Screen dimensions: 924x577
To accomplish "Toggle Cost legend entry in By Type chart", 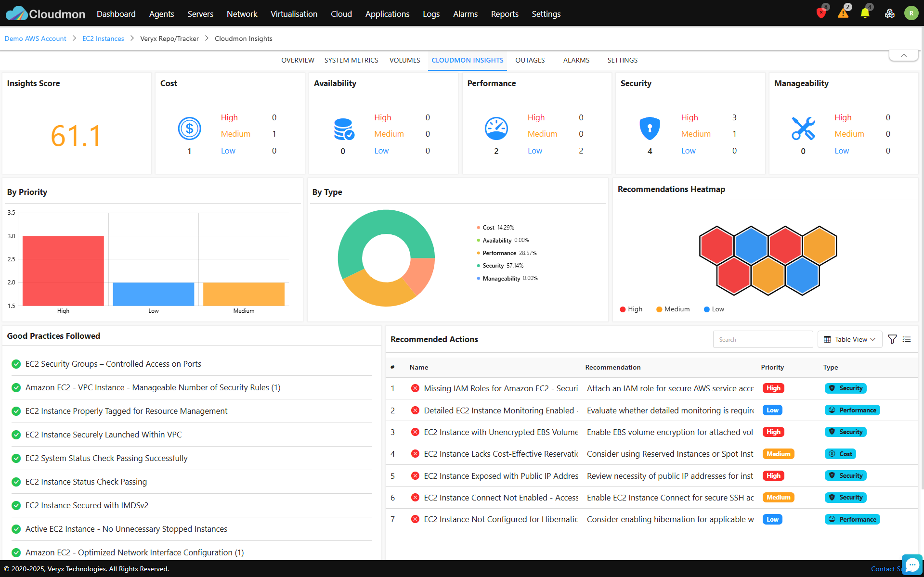I will tap(495, 228).
